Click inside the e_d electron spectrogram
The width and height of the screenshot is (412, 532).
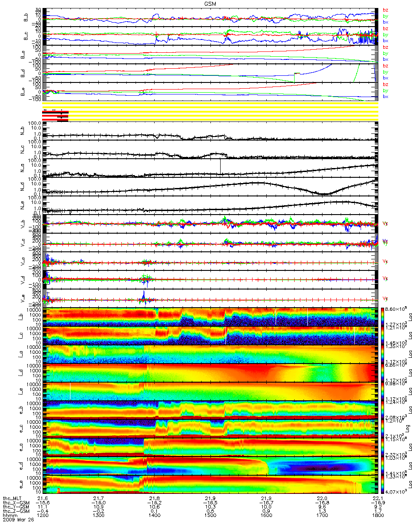pos(211,465)
